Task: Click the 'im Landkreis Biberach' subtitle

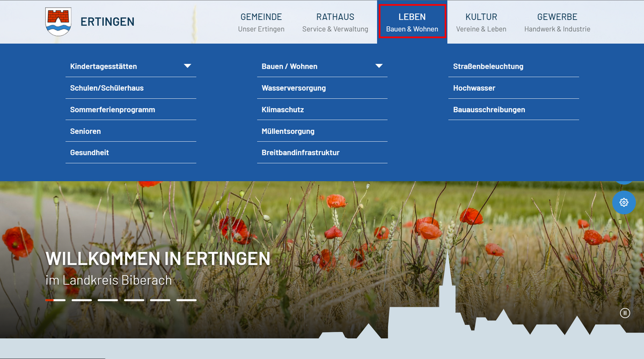Action: pyautogui.click(x=108, y=280)
